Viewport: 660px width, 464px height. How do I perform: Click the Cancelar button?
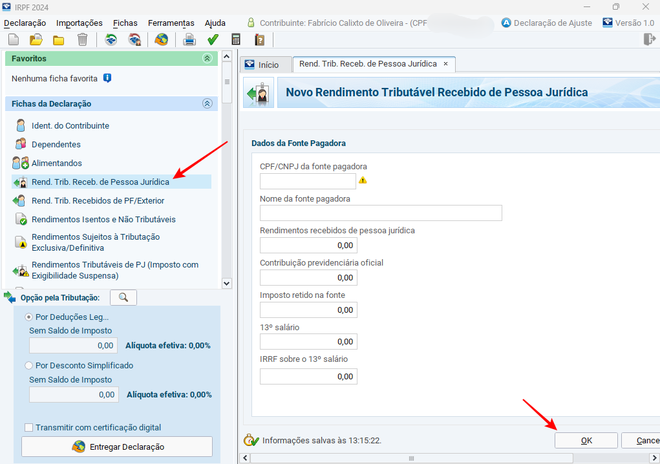[x=641, y=440]
